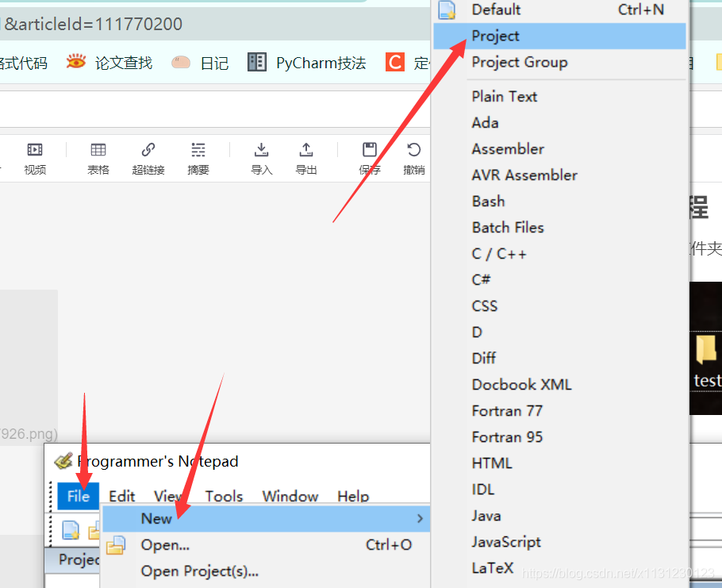Open the File menu
Image resolution: width=722 pixels, height=588 pixels.
(79, 496)
